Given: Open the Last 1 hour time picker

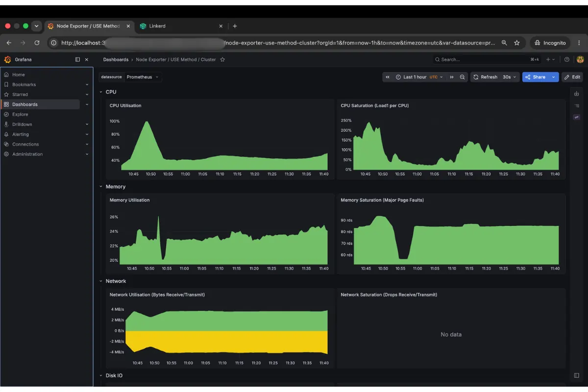Looking at the screenshot, I should tap(419, 77).
